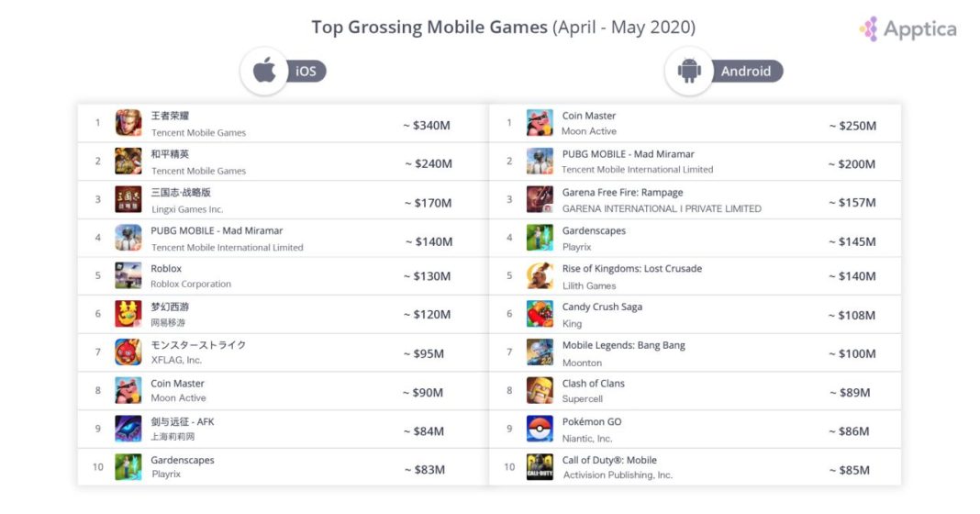Open the Coin Master title under Android
The image size is (980, 514).
[x=589, y=116]
